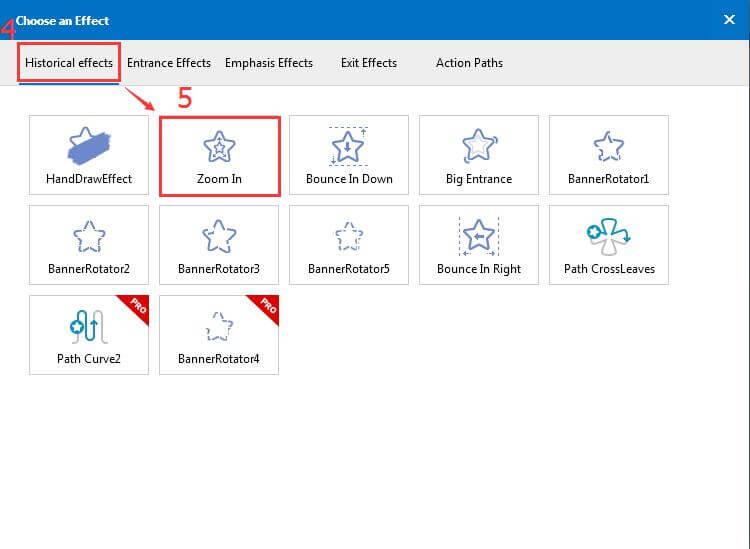Select the Bounce In Right effect
The width and height of the screenshot is (750, 549).
479,245
